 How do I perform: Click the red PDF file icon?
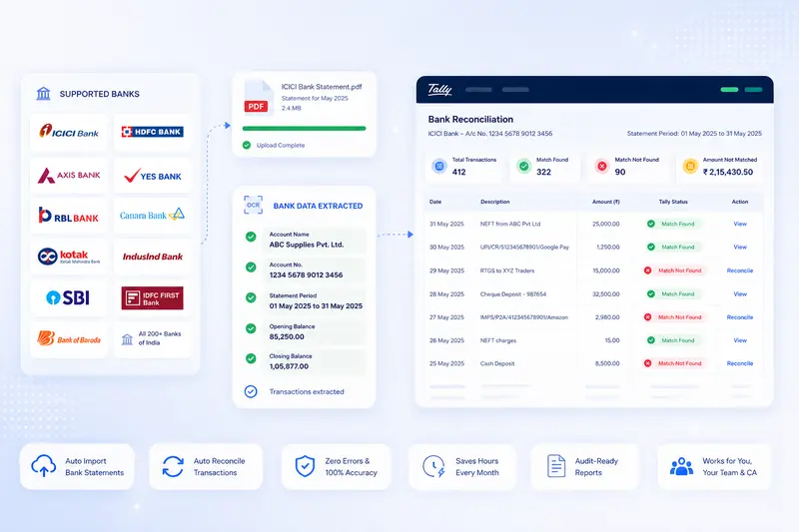(259, 97)
